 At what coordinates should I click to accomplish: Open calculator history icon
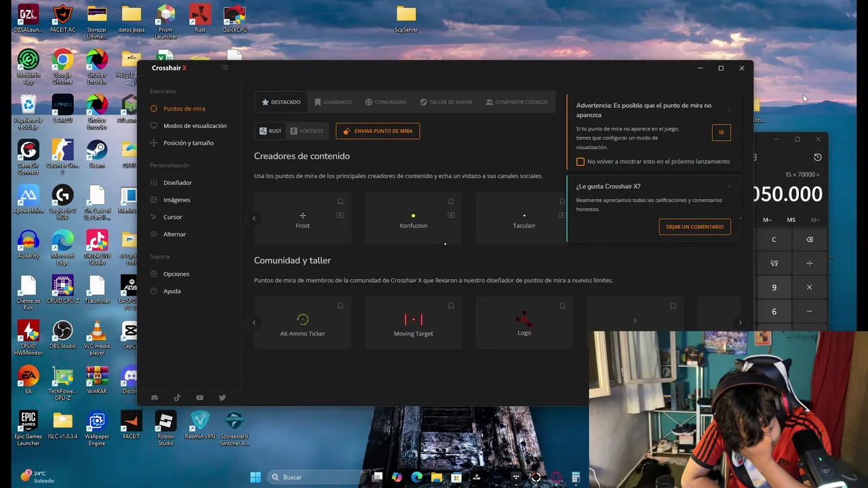818,157
